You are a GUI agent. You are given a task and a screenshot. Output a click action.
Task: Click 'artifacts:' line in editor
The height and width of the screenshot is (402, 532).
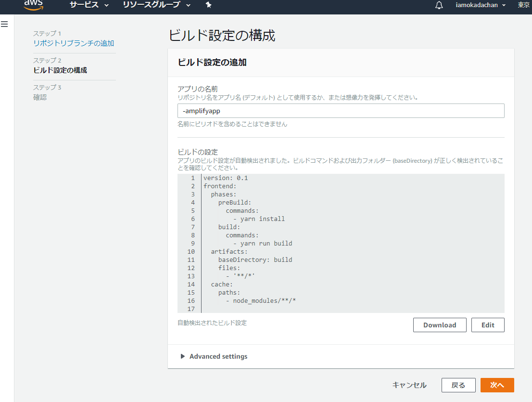point(229,252)
